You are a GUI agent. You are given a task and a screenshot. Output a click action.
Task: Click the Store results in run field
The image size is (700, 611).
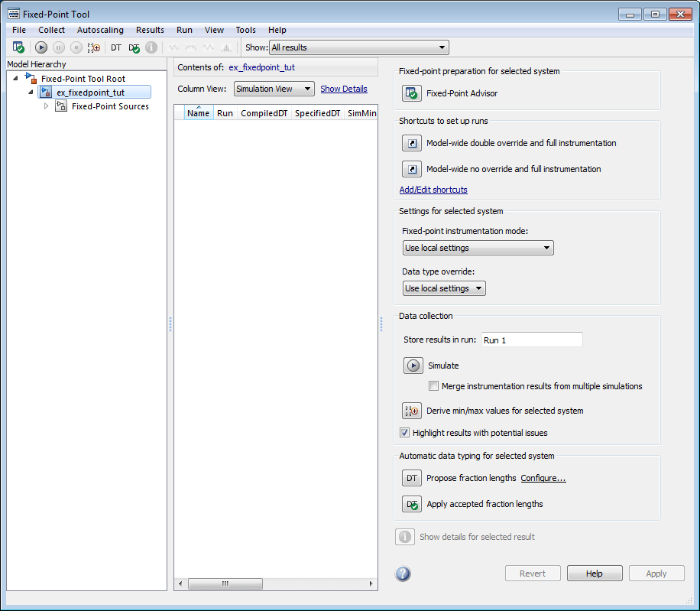click(531, 340)
